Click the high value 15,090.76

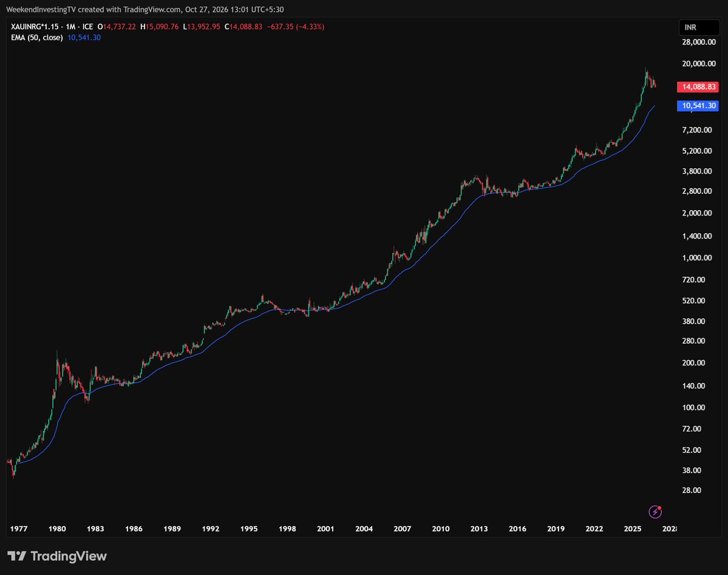coord(162,27)
